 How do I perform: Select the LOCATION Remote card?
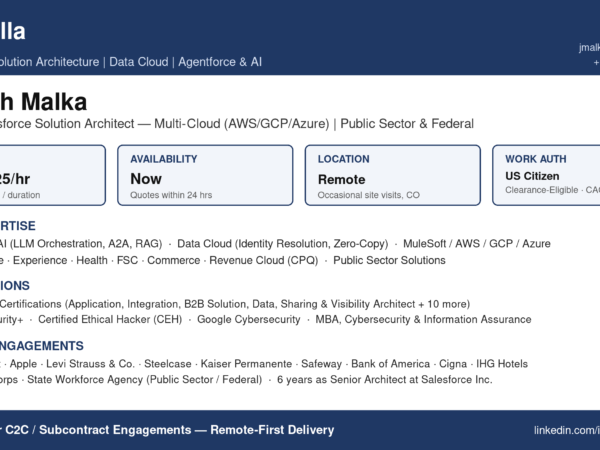[x=393, y=175]
